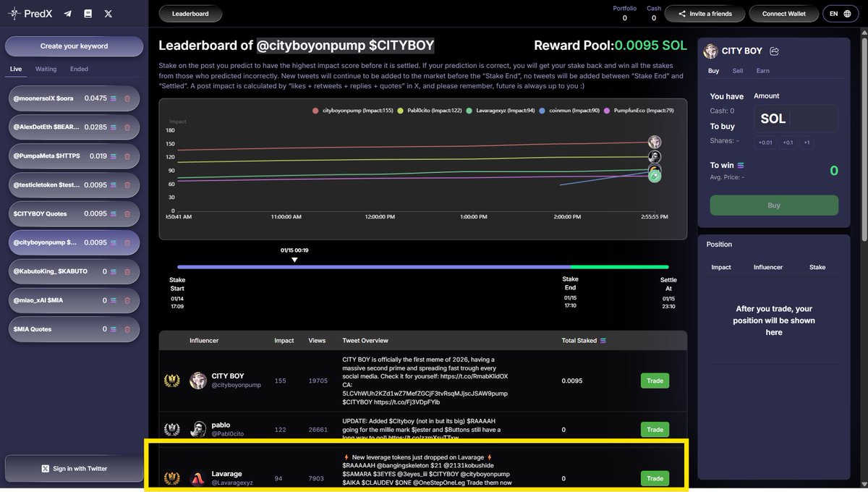Open the PredX docs book icon
Screen dimensions: 868x492
click(88, 14)
